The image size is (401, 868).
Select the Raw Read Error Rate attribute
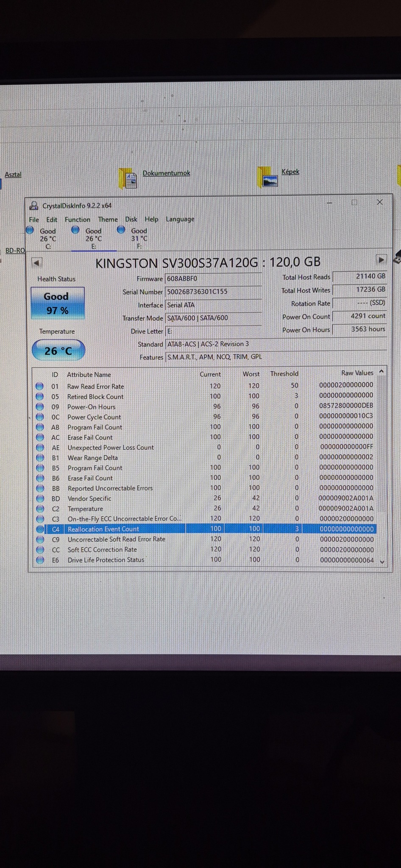click(x=96, y=387)
